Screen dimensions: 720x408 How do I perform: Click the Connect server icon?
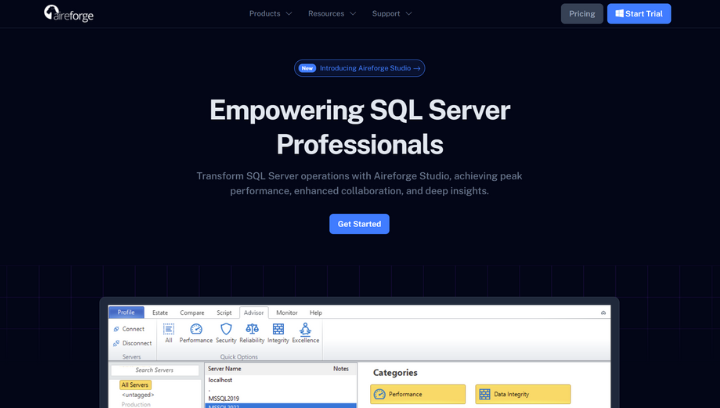pos(118,329)
